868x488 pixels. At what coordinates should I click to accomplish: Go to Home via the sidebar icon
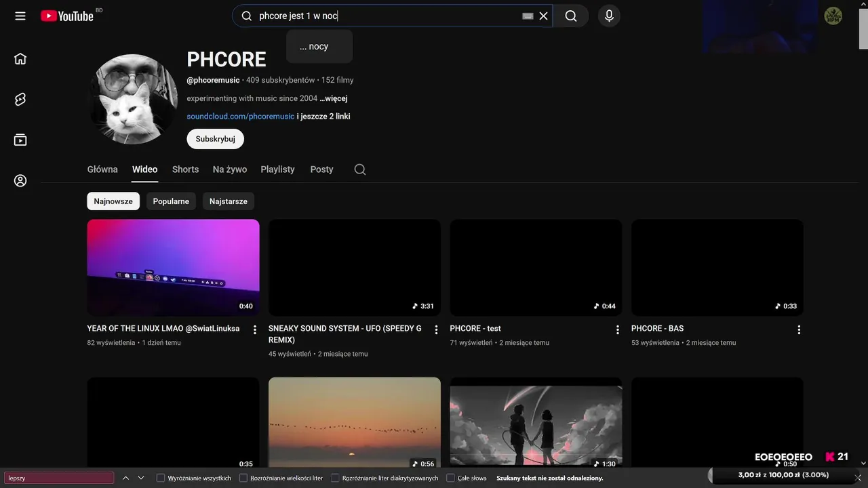[20, 58]
